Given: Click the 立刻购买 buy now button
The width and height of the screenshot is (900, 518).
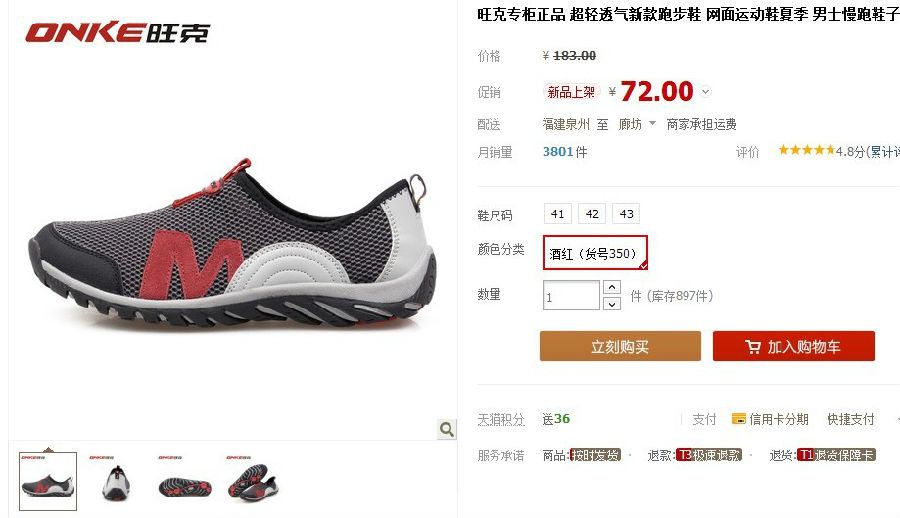Looking at the screenshot, I should [620, 346].
